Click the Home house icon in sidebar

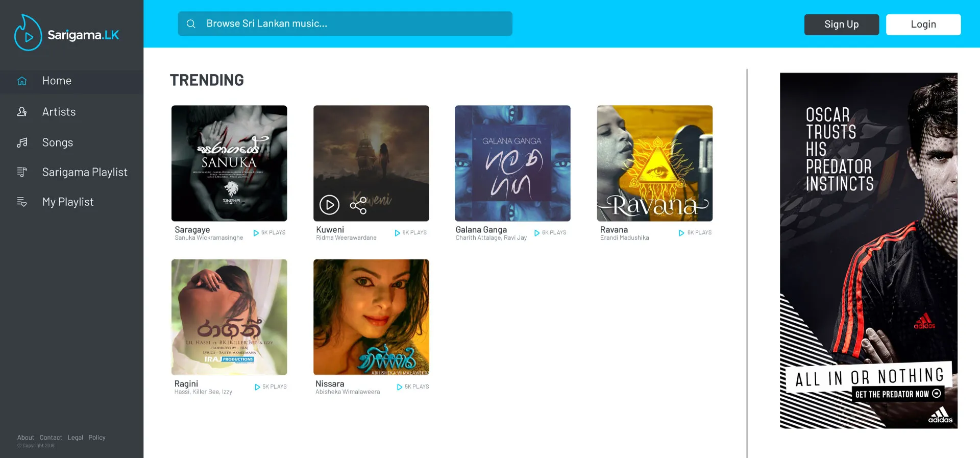[x=22, y=81]
